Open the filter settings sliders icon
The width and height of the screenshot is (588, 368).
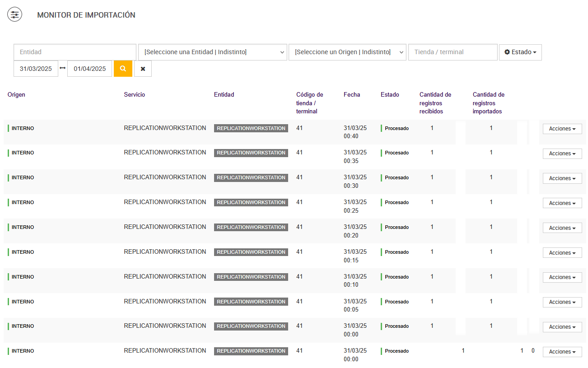pos(14,15)
